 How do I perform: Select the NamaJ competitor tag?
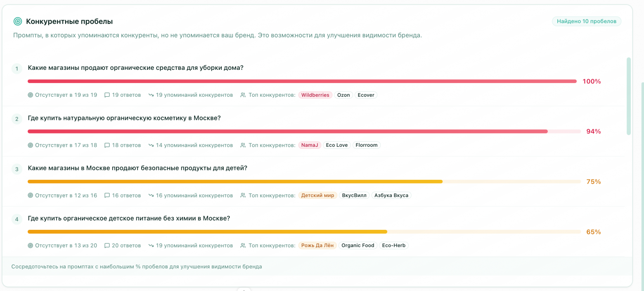pos(310,145)
